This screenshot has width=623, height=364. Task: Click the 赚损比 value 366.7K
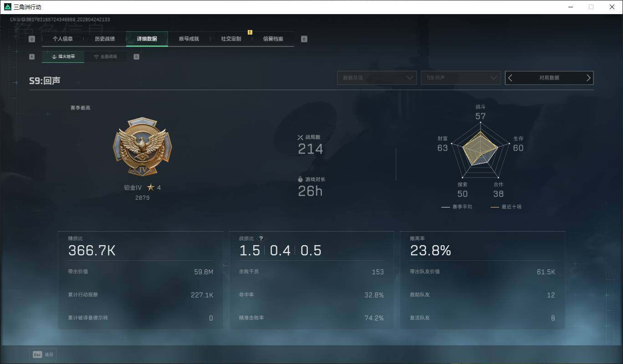(x=92, y=251)
